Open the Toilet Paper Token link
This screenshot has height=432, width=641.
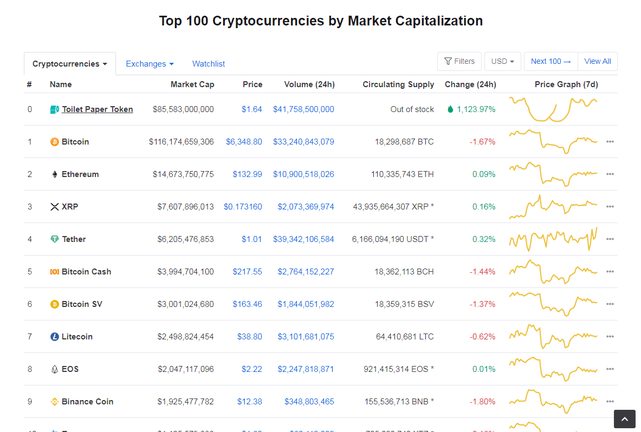[97, 110]
